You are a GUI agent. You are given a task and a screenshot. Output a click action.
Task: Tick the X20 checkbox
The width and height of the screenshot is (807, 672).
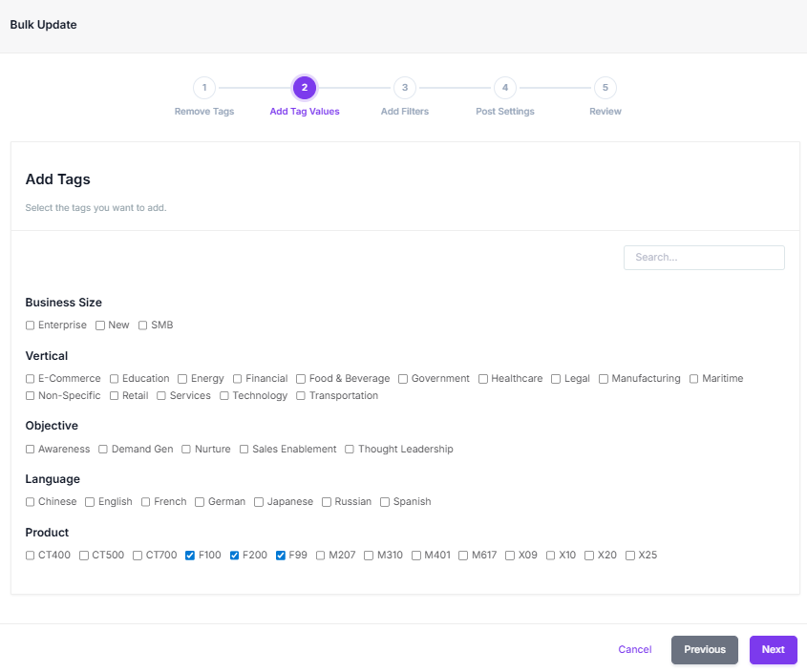click(589, 556)
